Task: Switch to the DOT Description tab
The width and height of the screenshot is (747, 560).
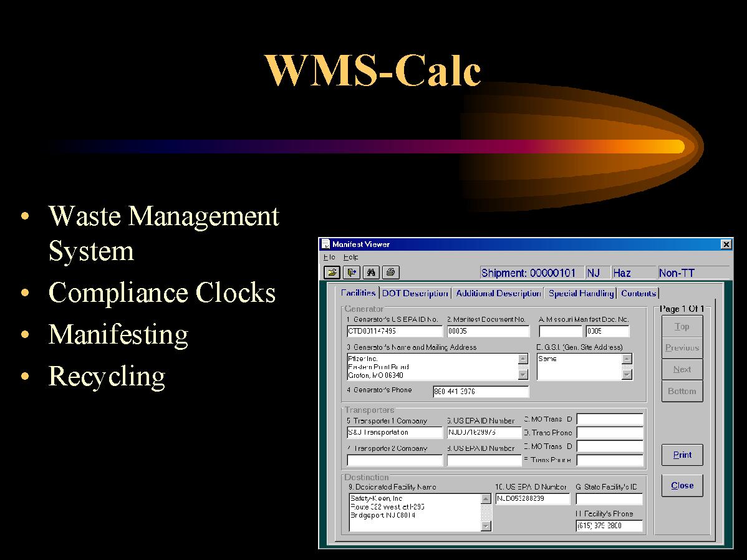Action: click(x=415, y=293)
